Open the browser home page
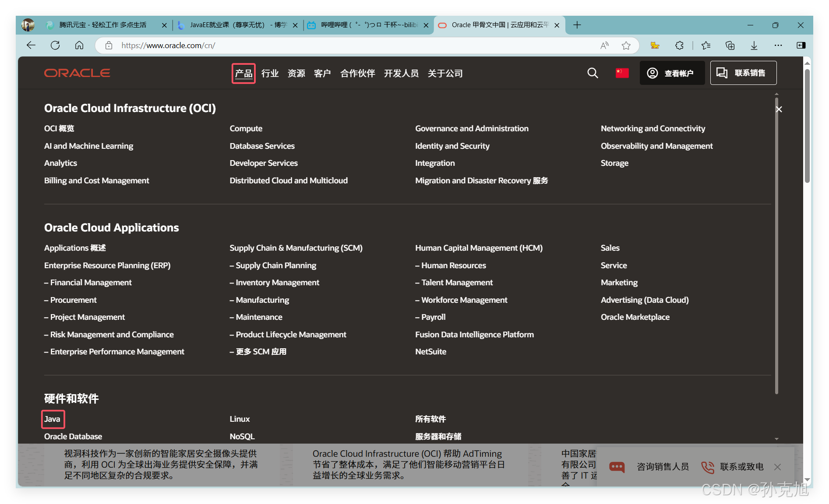The width and height of the screenshot is (829, 504). [79, 45]
